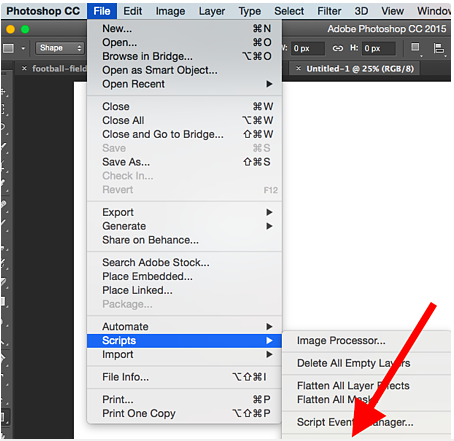
Task: Expand the Export submenu
Action: [184, 212]
